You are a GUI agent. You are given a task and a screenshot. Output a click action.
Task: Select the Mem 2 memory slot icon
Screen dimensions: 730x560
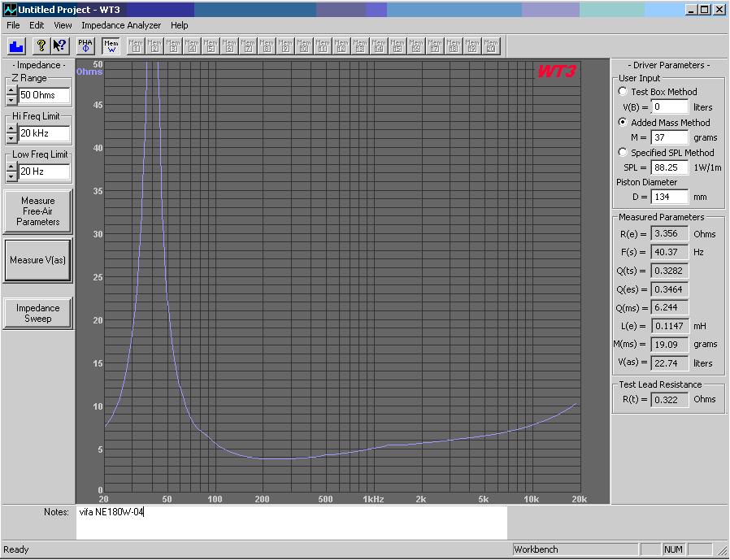[155, 45]
